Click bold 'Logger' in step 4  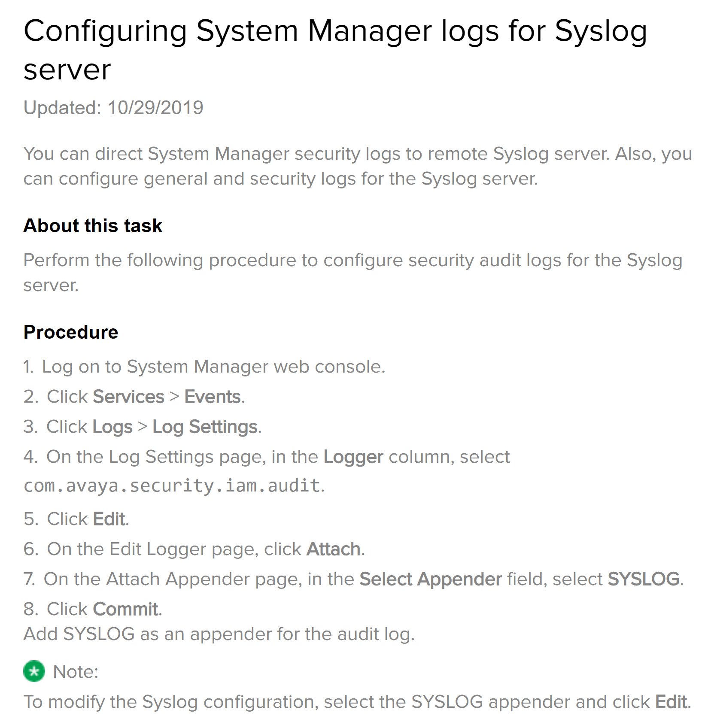pos(353,457)
